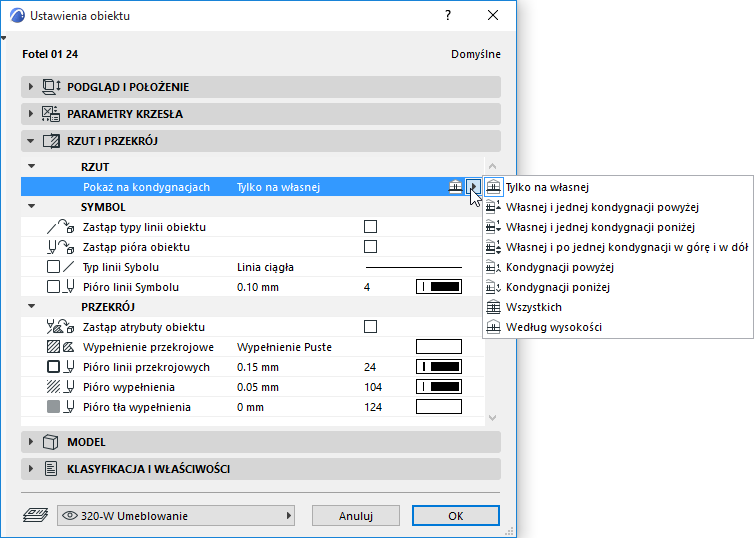Click the Klasyfikacja i Właściwości document icon
Screen dimensions: 754x538
click(x=50, y=469)
